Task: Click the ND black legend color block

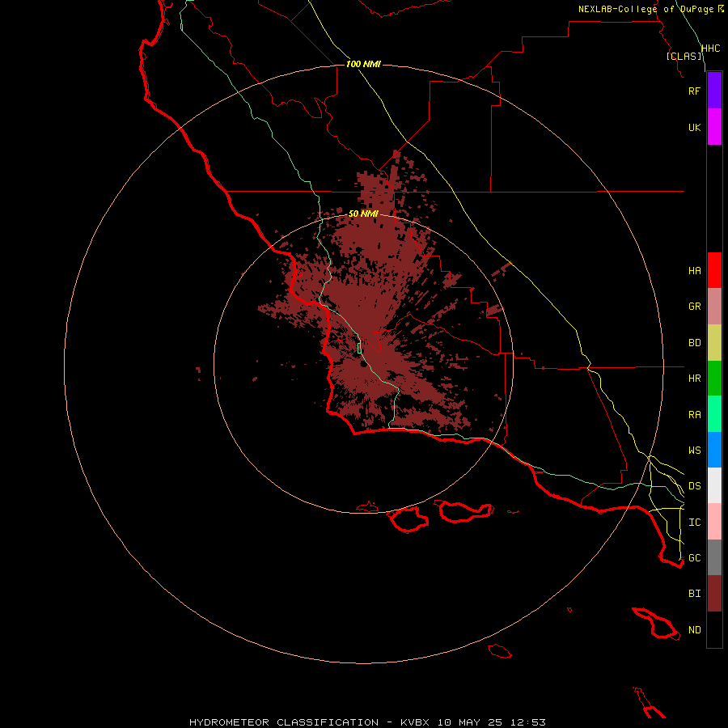Action: click(714, 629)
